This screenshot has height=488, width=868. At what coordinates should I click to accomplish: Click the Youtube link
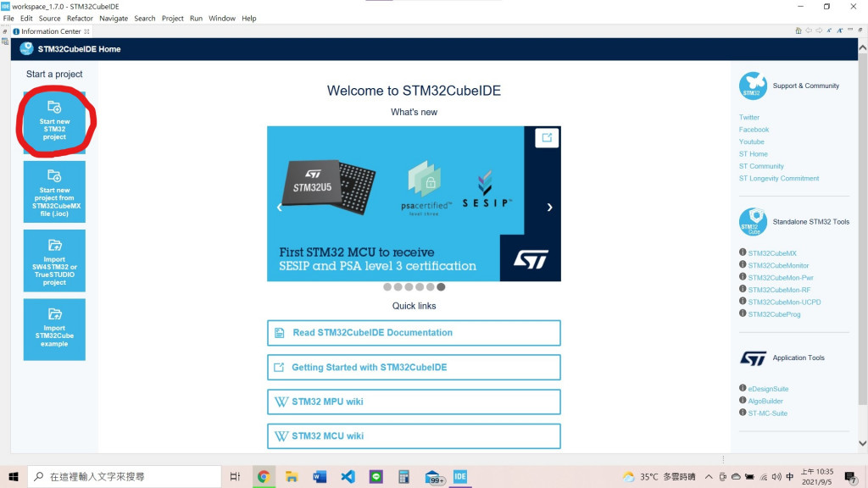pos(751,141)
